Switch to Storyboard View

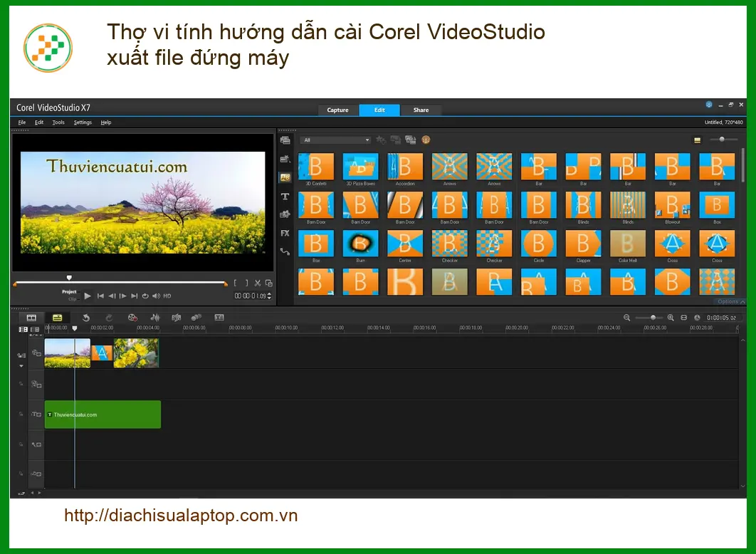(x=31, y=318)
